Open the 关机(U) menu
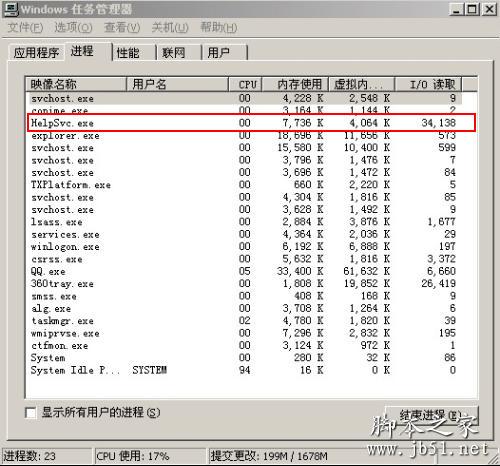The image size is (500, 466). 170,27
